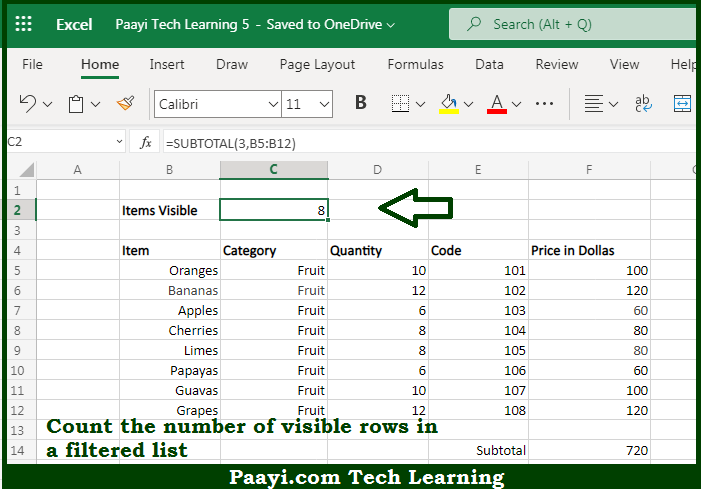Toggle Wrap Text icon
The image size is (701, 489).
(643, 104)
